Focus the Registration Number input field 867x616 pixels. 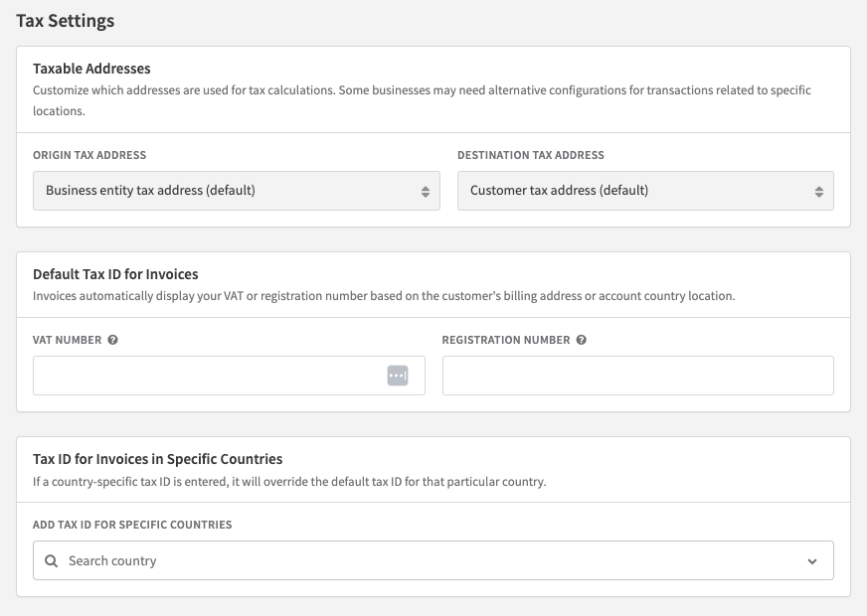tap(638, 376)
